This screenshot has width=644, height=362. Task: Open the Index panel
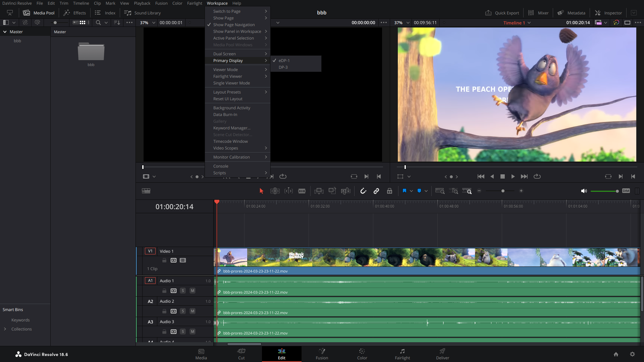pyautogui.click(x=105, y=13)
